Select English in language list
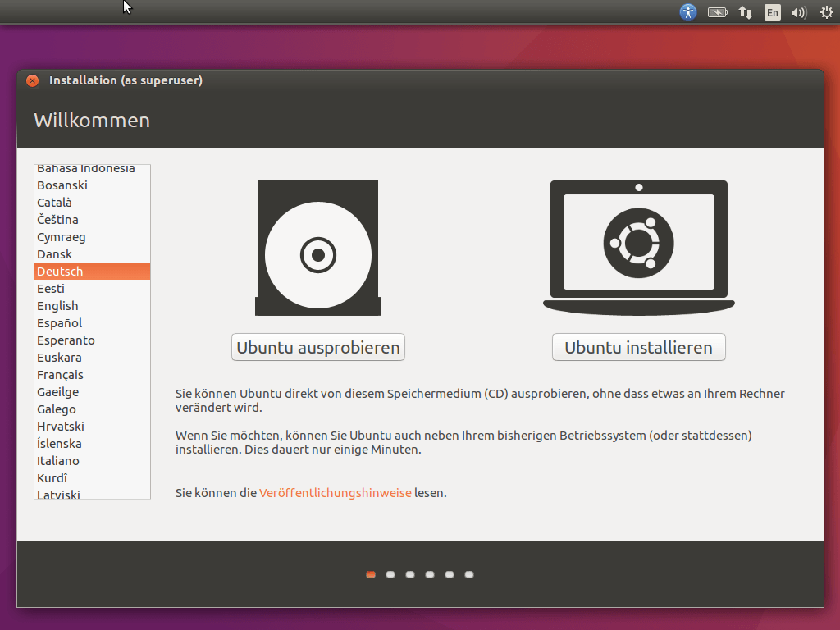The width and height of the screenshot is (840, 630). pos(92,306)
